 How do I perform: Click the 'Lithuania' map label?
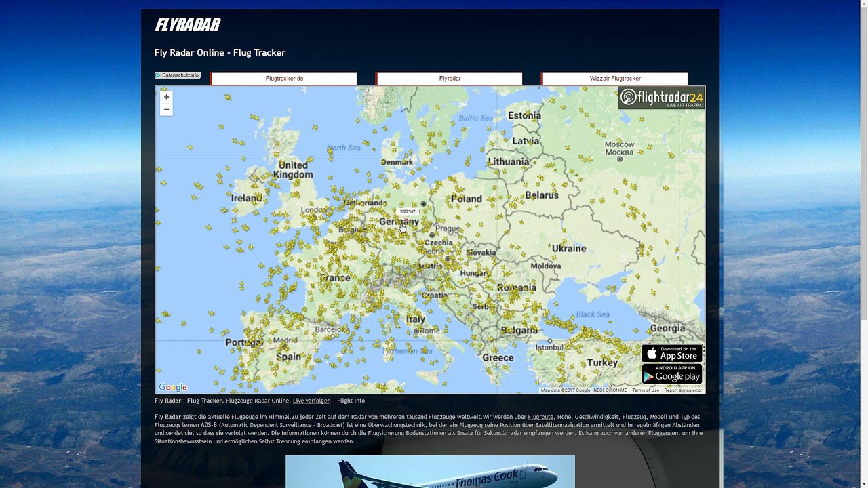(x=508, y=162)
